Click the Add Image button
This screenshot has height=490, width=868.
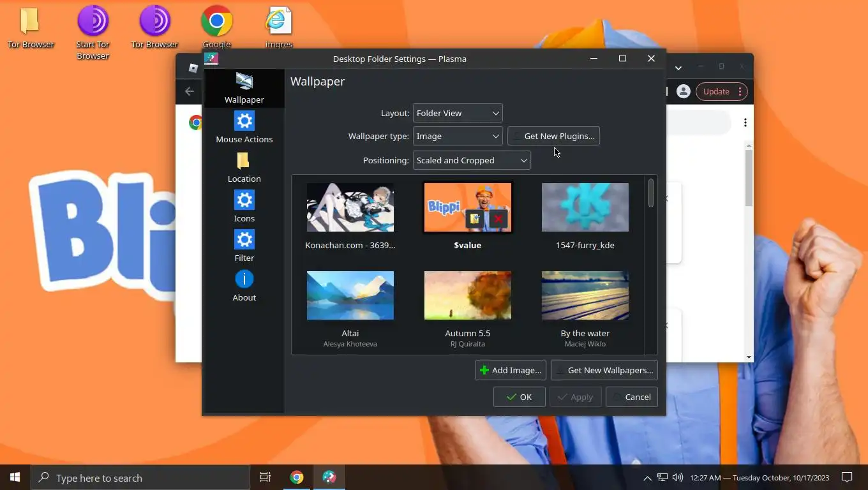pyautogui.click(x=511, y=370)
